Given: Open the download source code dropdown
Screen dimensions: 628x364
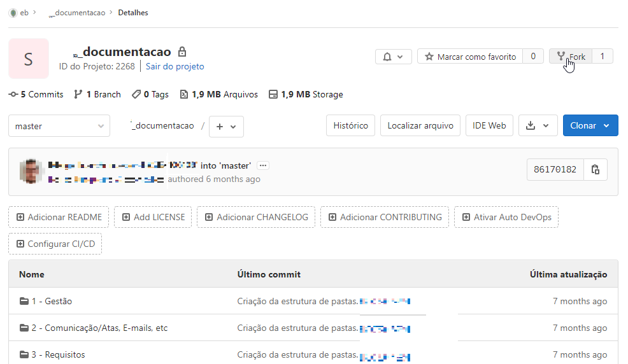Looking at the screenshot, I should [538, 125].
